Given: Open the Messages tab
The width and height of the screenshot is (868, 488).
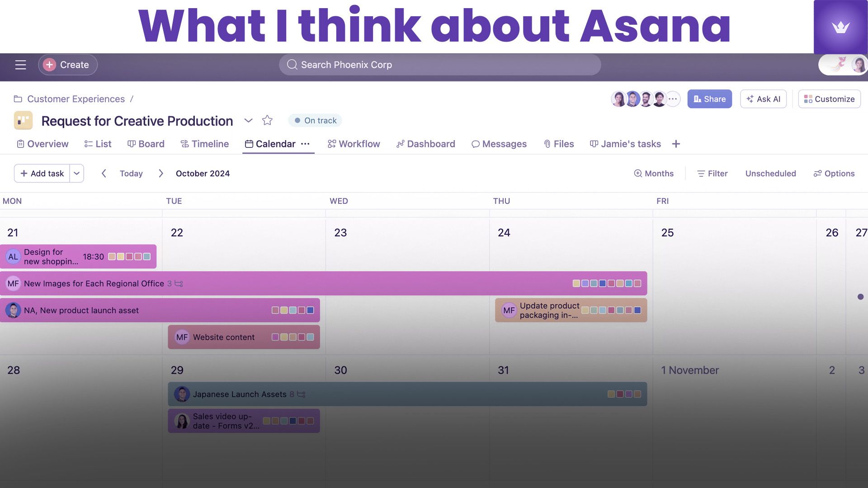Looking at the screenshot, I should [499, 144].
